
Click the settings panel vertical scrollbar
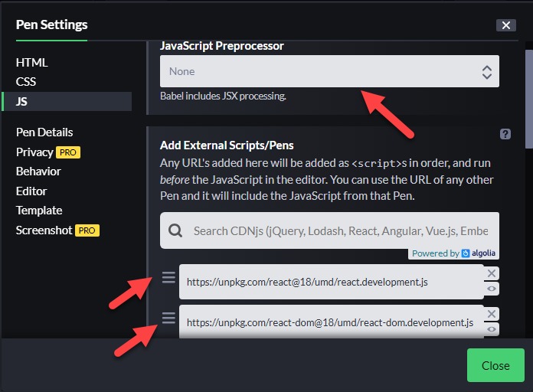529,100
